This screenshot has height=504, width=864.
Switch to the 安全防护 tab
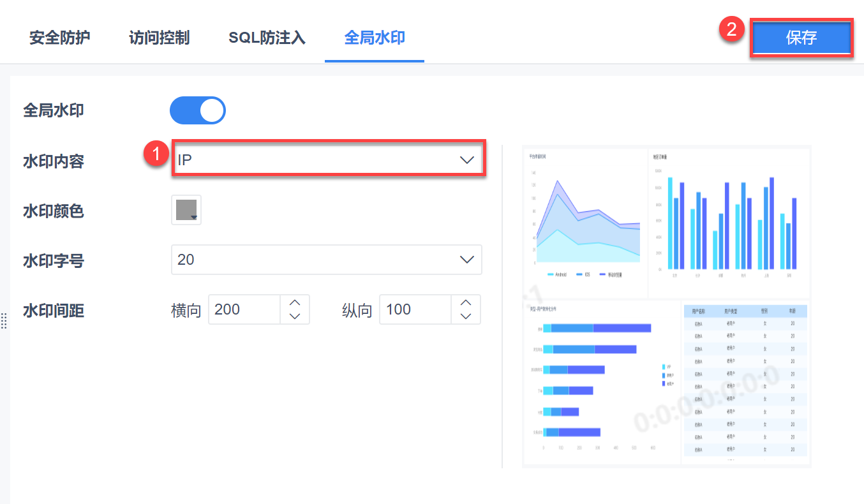[x=60, y=38]
